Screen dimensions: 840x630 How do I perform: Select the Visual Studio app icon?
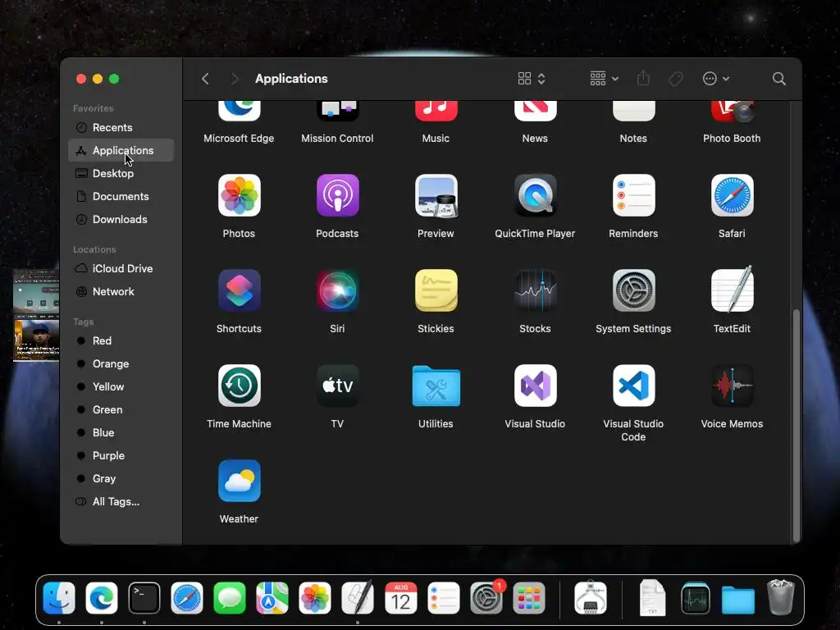click(535, 386)
